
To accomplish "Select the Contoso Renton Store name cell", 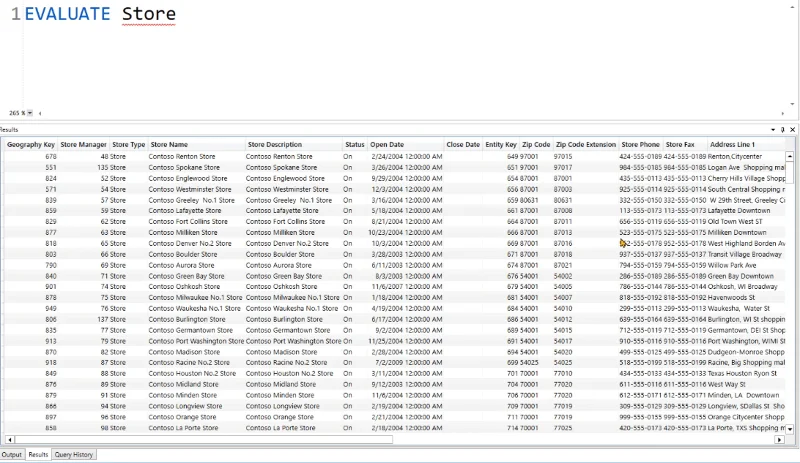I will point(196,157).
